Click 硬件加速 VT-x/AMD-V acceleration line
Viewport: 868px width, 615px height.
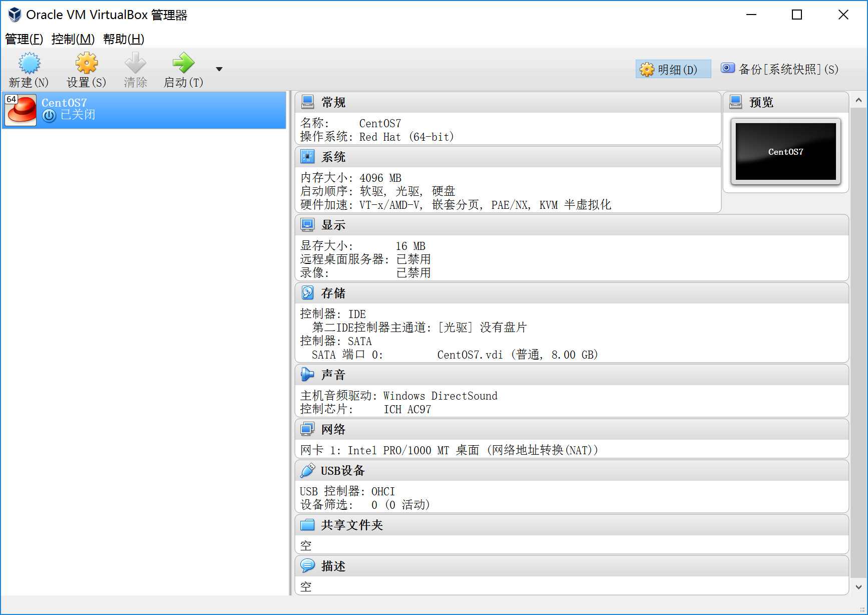click(x=456, y=205)
